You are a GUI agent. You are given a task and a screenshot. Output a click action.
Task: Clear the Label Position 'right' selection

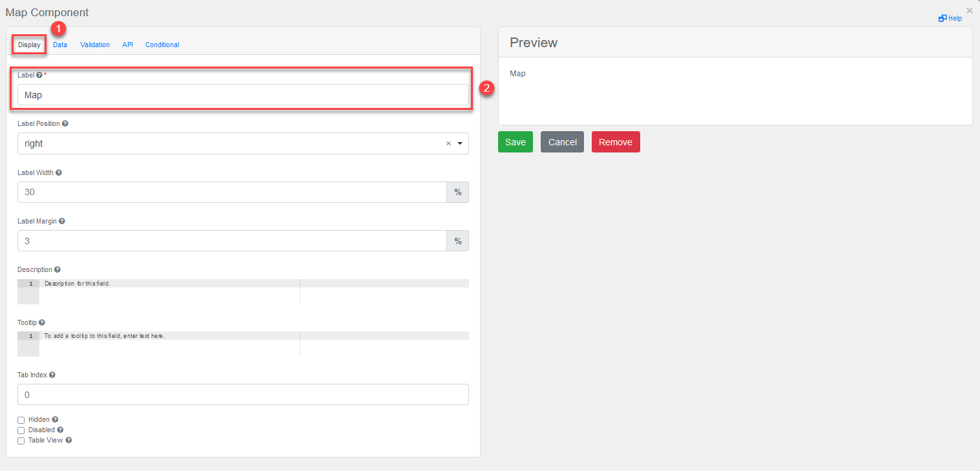click(448, 143)
